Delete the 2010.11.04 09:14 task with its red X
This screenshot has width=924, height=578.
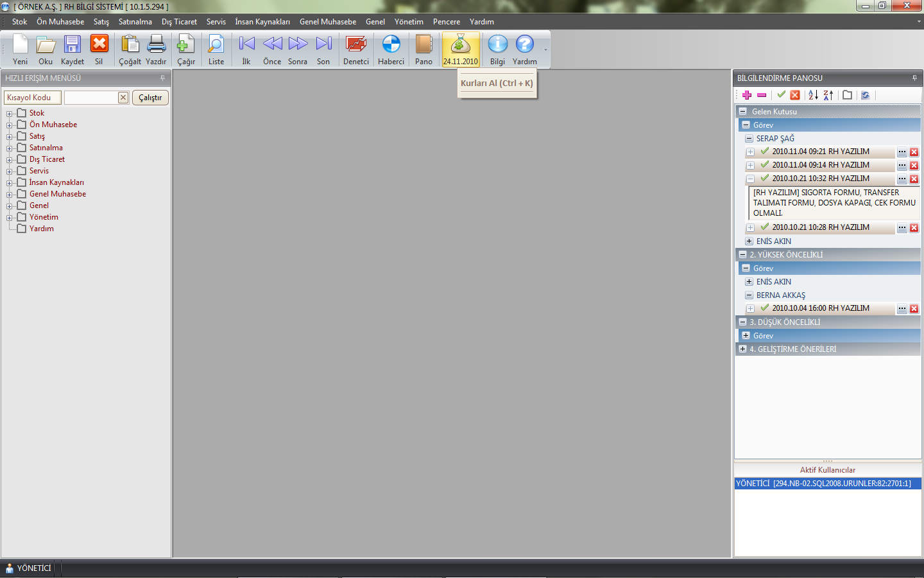pos(914,166)
